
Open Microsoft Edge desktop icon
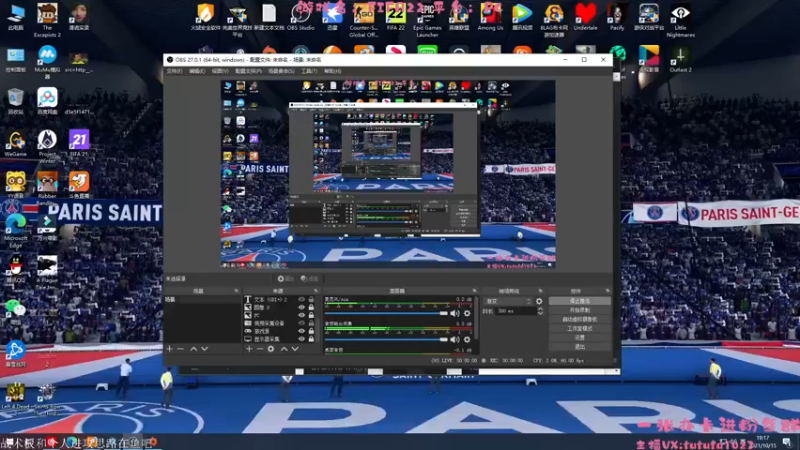click(x=16, y=231)
